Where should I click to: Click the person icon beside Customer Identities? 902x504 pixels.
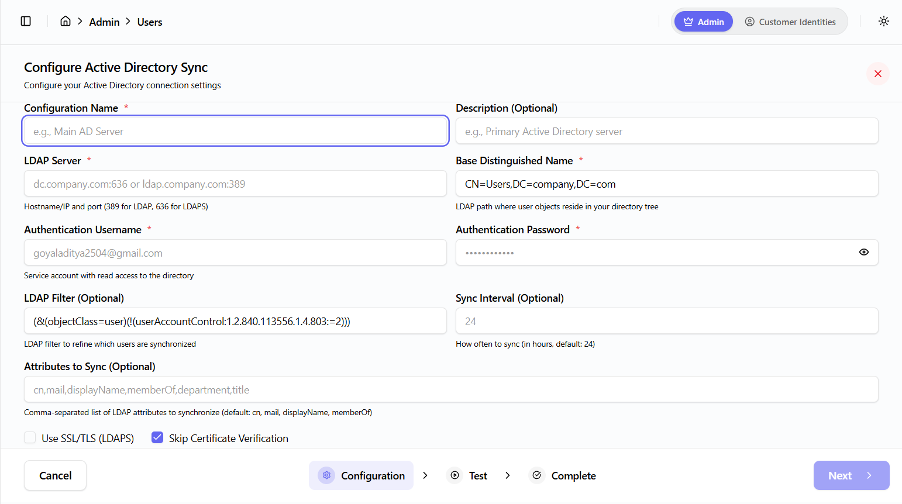tap(750, 22)
